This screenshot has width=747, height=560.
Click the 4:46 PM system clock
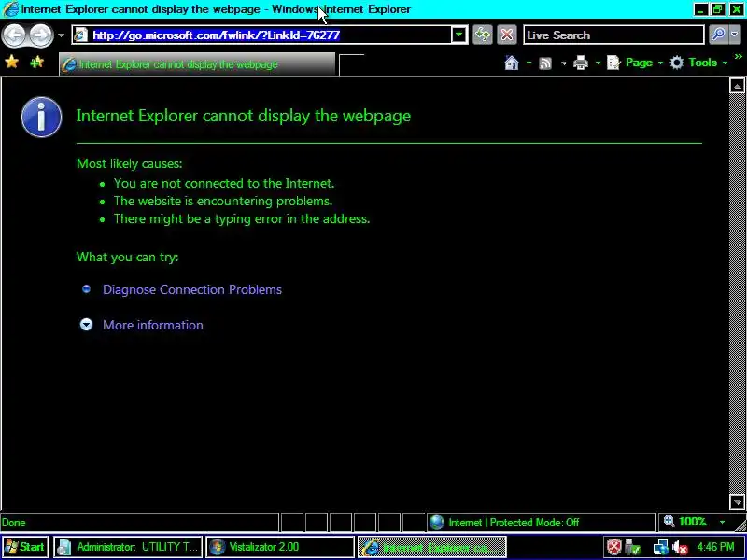[715, 547]
